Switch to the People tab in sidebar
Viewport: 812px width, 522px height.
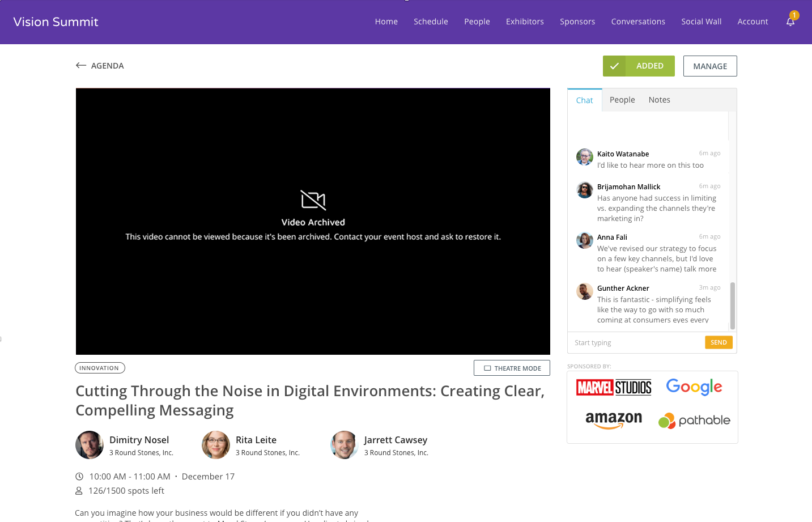coord(622,100)
